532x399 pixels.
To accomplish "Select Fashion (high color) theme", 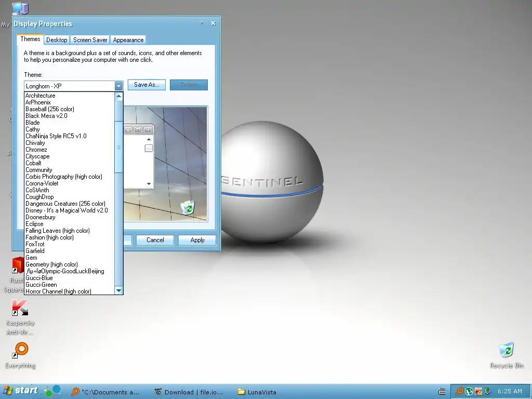I will tap(70, 237).
